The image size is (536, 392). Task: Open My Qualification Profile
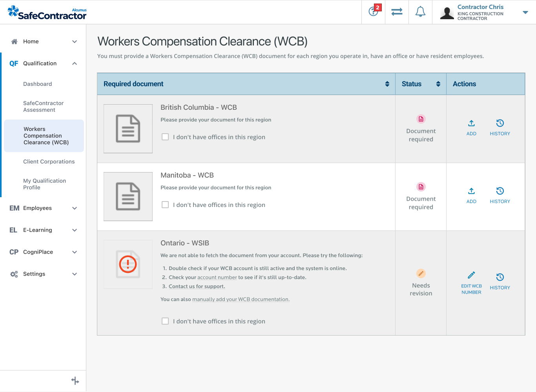(45, 184)
